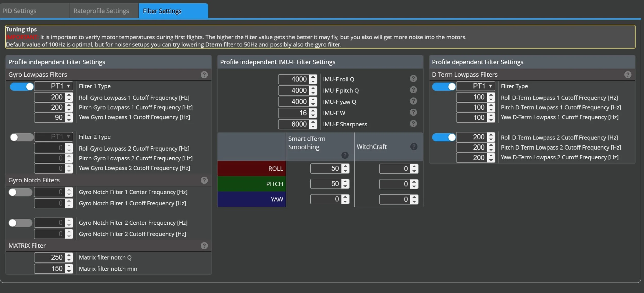Turn on Gyro Notch Filter 1 switch
This screenshot has width=644, height=293.
pyautogui.click(x=20, y=192)
